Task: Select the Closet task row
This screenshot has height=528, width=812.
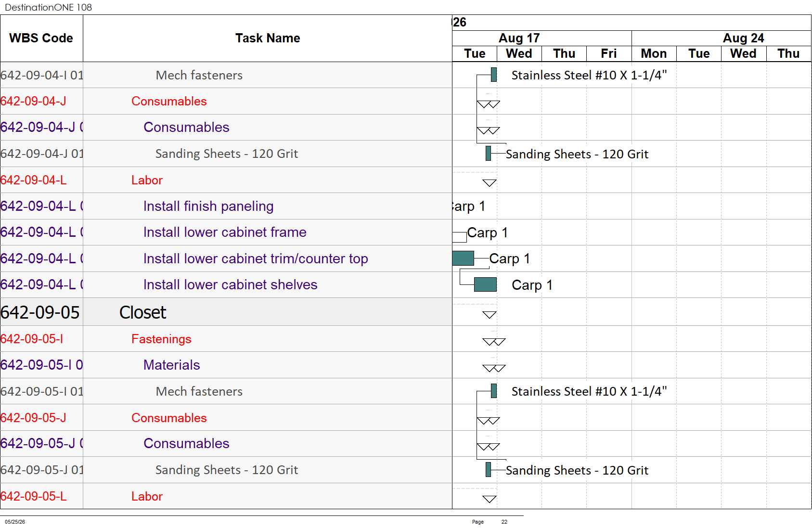Action: click(x=226, y=312)
